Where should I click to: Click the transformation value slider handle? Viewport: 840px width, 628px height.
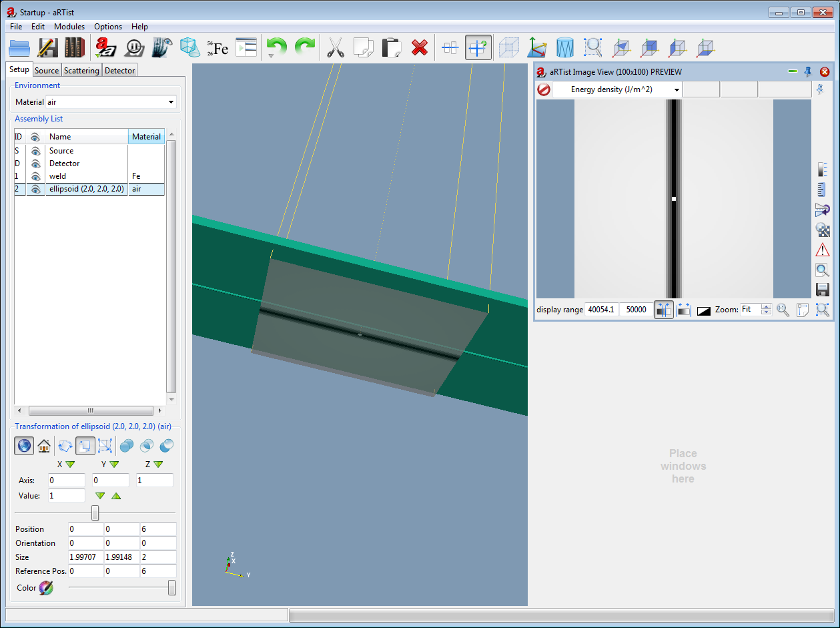pos(95,513)
